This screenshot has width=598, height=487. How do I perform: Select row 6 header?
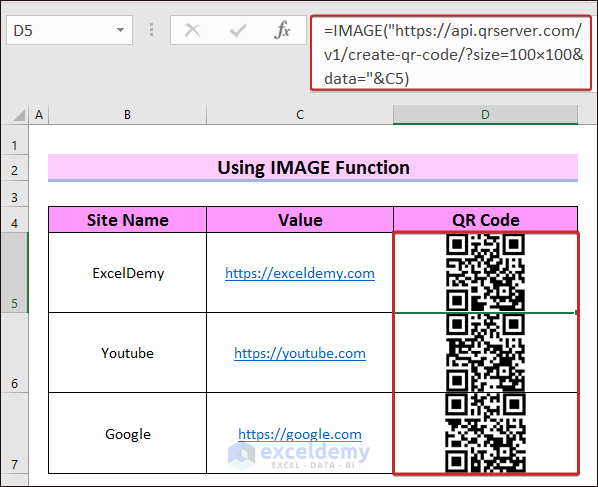coord(14,353)
